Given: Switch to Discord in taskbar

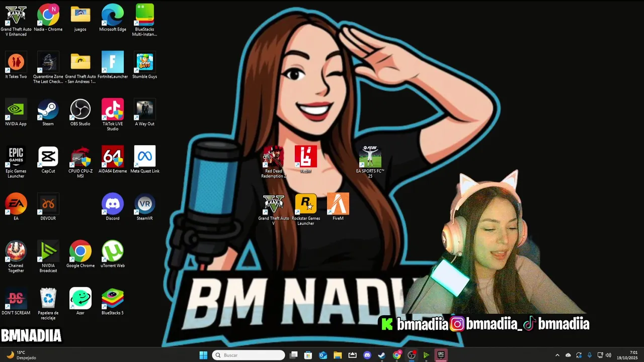Looking at the screenshot, I should point(367,355).
